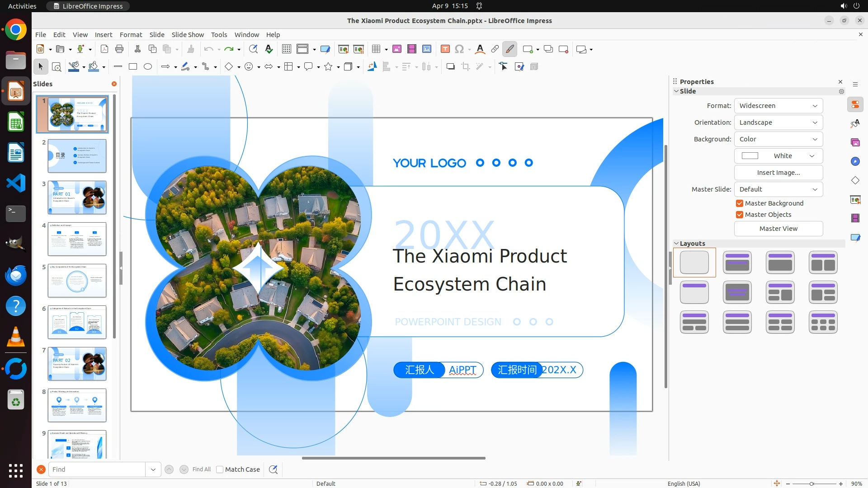Open the Format menu

pyautogui.click(x=131, y=35)
